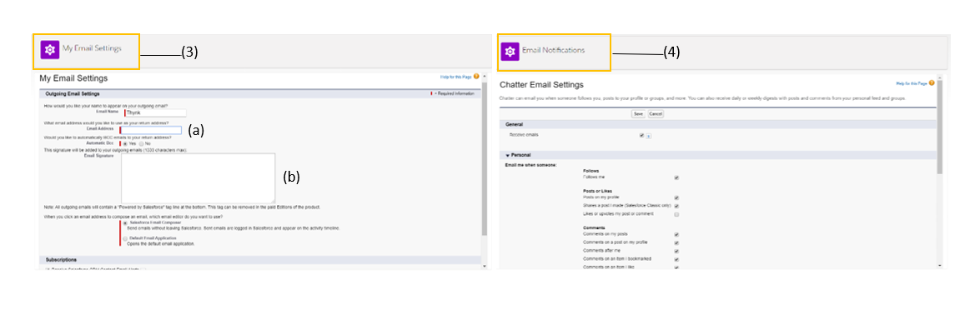Screen dimensions: 980x315
Task: Click the Email Address field
Action: click(150, 130)
